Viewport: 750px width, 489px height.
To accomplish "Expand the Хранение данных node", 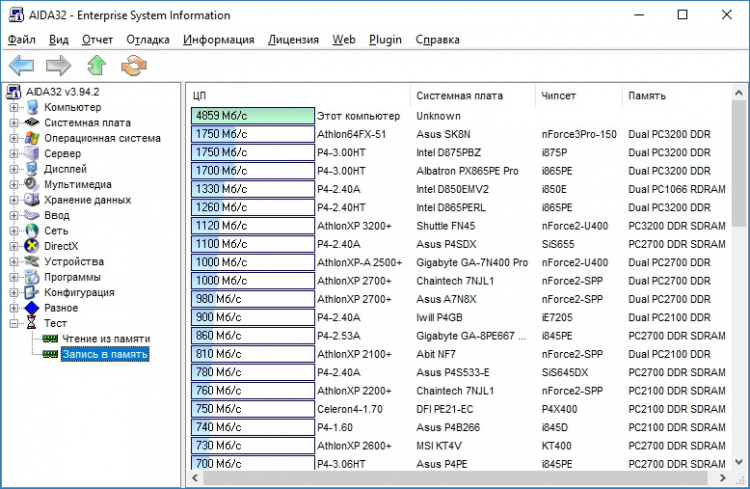I will click(x=15, y=200).
